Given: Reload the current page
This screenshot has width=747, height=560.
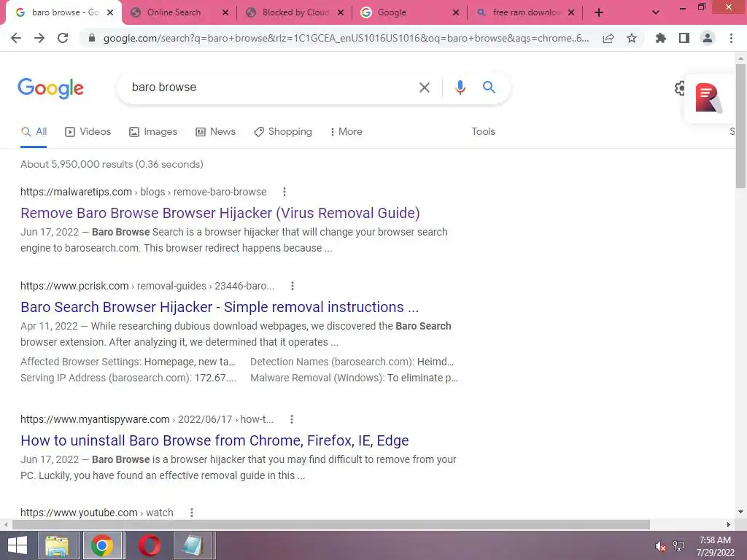Looking at the screenshot, I should [x=63, y=38].
